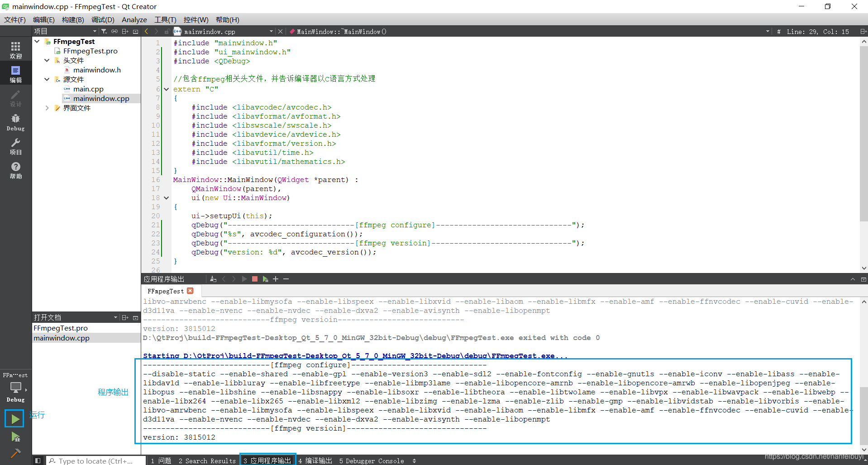Screen dimensions: 868x465
Task: Open the 控件(W) menu
Action: point(196,19)
